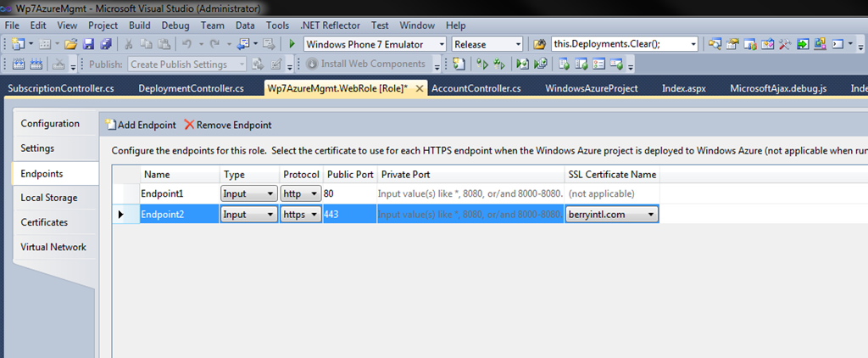Open the Windows Phone 7 Emulator dropdown
The width and height of the screenshot is (868, 358).
point(375,44)
